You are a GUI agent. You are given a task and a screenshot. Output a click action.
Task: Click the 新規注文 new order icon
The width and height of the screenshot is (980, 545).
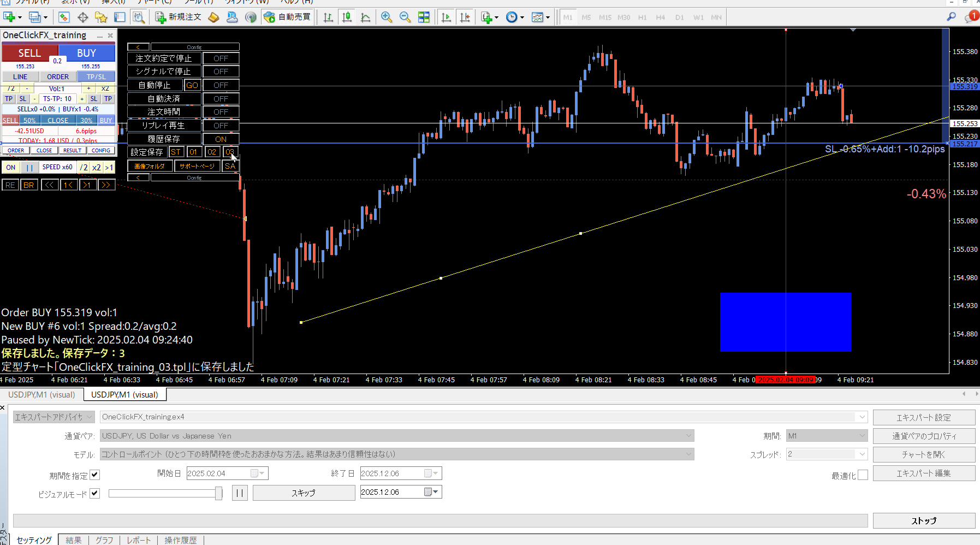[x=179, y=17]
